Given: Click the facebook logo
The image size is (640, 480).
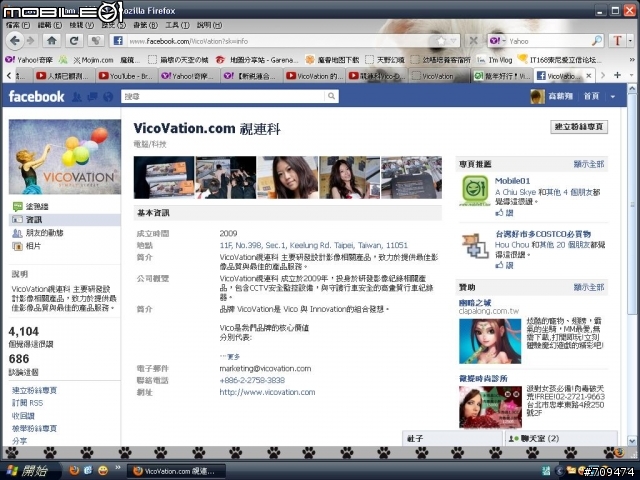Looking at the screenshot, I should [x=36, y=97].
